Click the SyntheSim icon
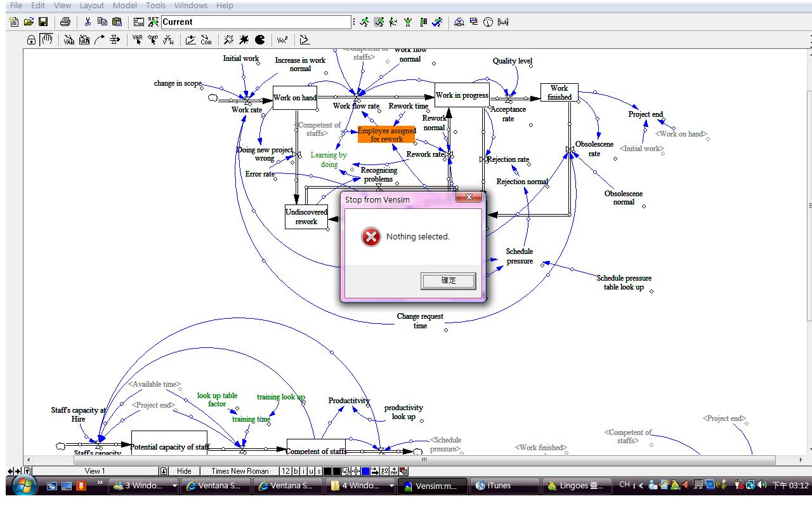Viewport: 812px width, 508px height. point(379,22)
